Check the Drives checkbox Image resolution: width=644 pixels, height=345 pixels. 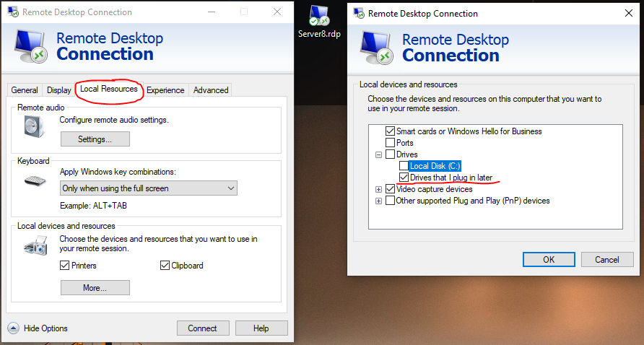(390, 154)
